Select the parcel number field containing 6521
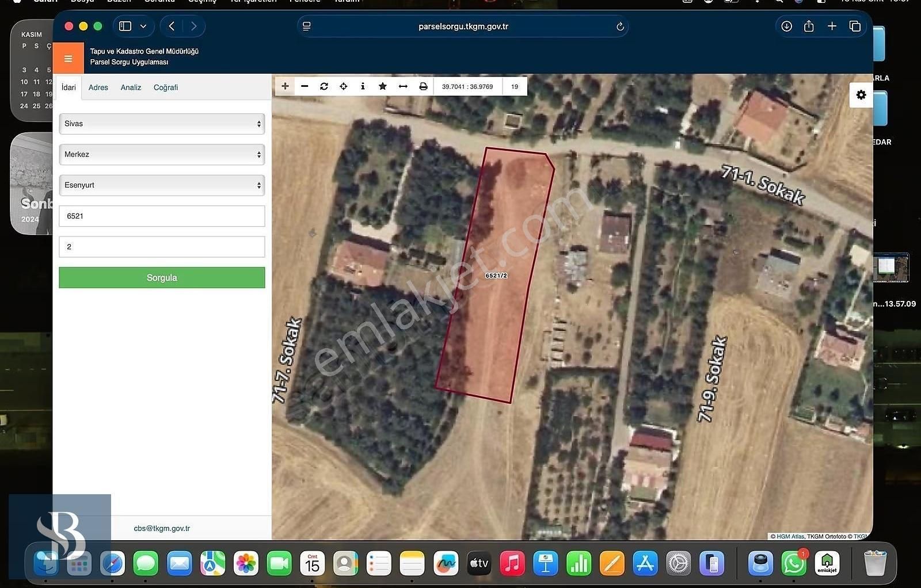This screenshot has height=588, width=921. tap(161, 216)
